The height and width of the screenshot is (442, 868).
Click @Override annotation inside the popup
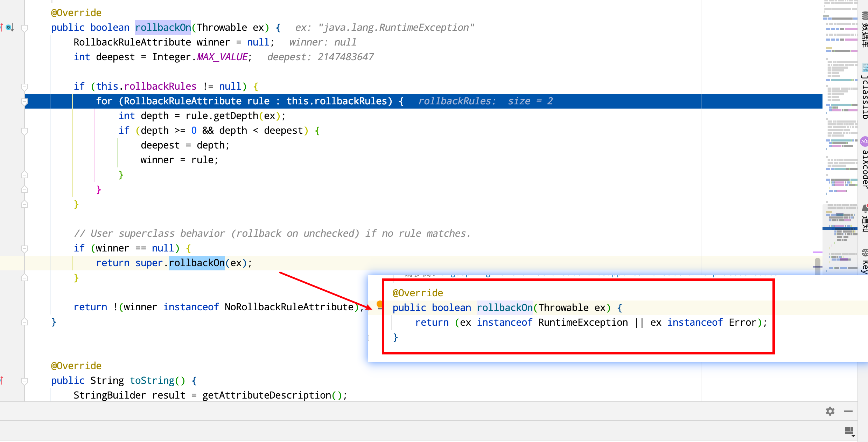[x=418, y=293]
